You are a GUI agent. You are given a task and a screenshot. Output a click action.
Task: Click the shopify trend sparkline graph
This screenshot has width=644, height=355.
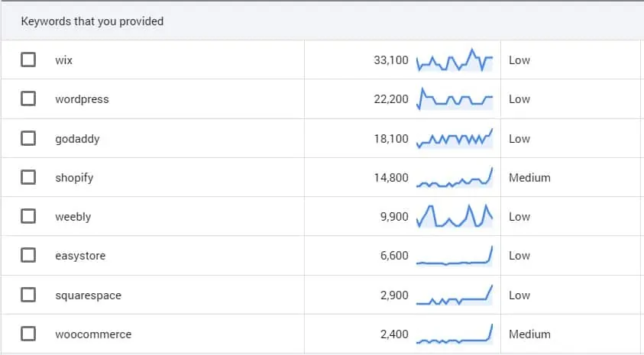(x=455, y=177)
